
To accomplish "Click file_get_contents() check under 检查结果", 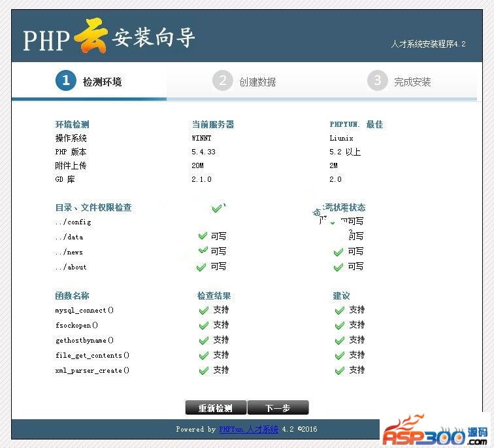I will coord(204,356).
